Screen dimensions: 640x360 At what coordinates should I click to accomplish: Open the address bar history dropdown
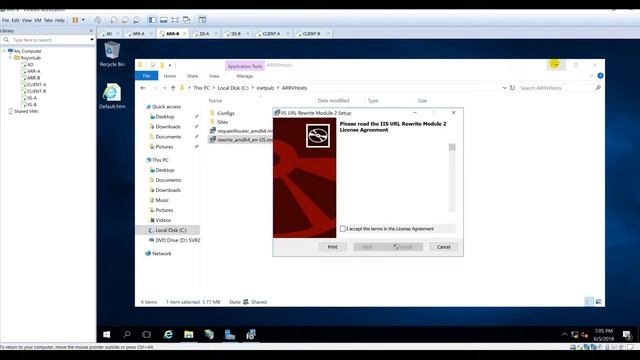click(504, 88)
